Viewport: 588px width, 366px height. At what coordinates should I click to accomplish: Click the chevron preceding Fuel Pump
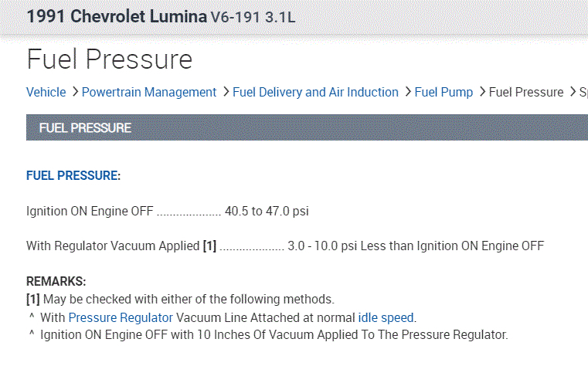(x=407, y=92)
